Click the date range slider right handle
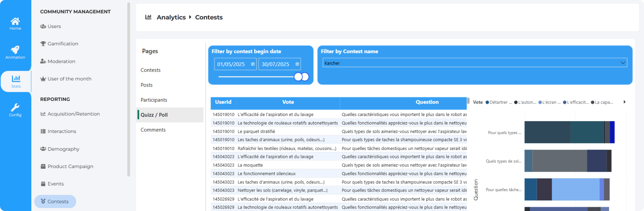The width and height of the screenshot is (644, 211). [x=305, y=77]
